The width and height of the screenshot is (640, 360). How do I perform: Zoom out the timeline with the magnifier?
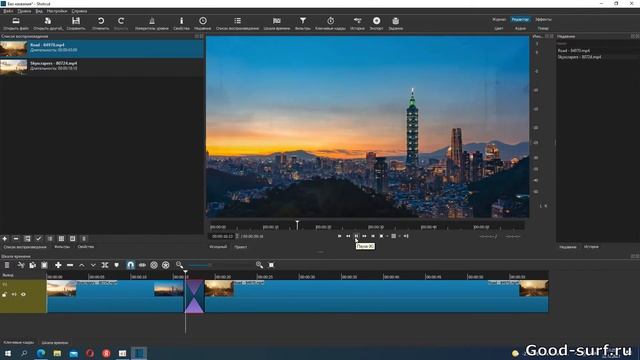coord(179,265)
